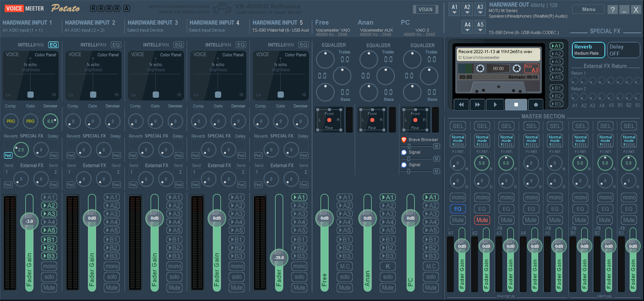The height and width of the screenshot is (301, 644).
Task: Open A2 hardware out device dropdown
Action: tap(467, 9)
